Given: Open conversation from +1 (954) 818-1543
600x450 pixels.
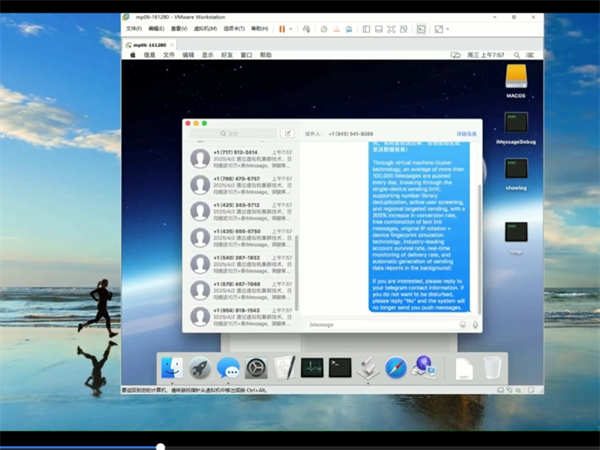Looking at the screenshot, I should (240, 316).
